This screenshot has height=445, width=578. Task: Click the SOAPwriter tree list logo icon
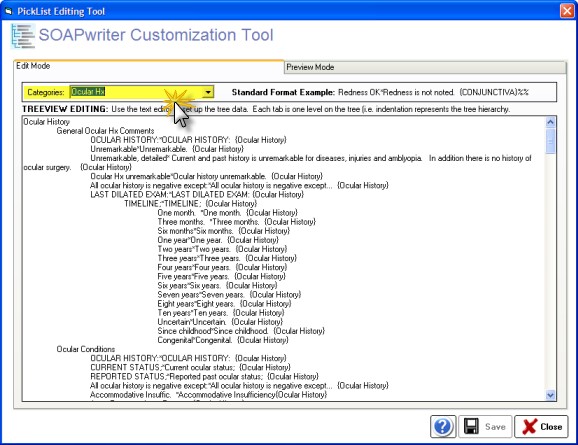[23, 36]
